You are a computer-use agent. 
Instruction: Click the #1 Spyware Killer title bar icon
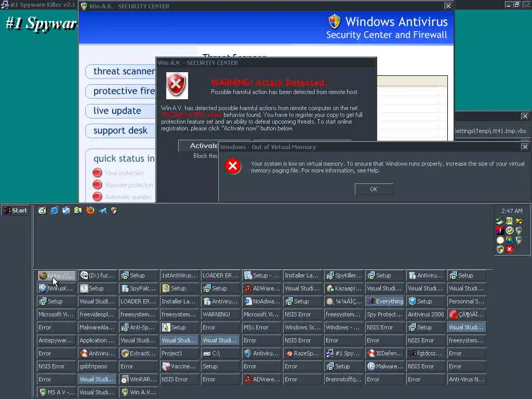pos(4,5)
